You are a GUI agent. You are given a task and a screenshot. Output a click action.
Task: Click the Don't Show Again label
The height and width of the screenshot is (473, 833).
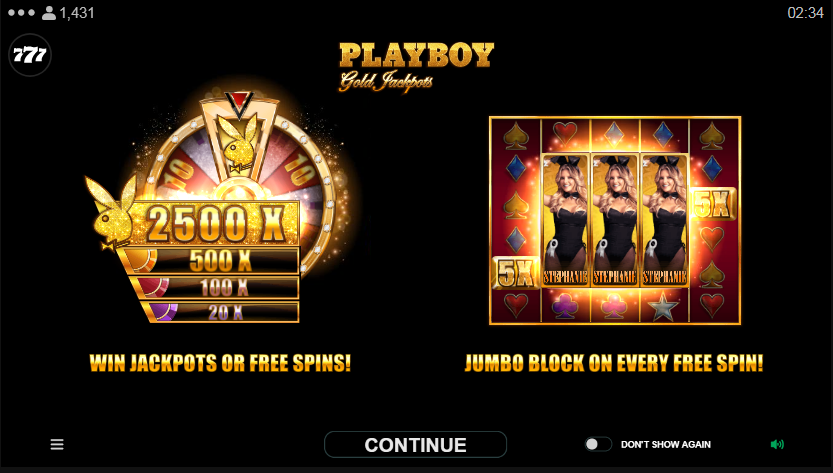[666, 444]
